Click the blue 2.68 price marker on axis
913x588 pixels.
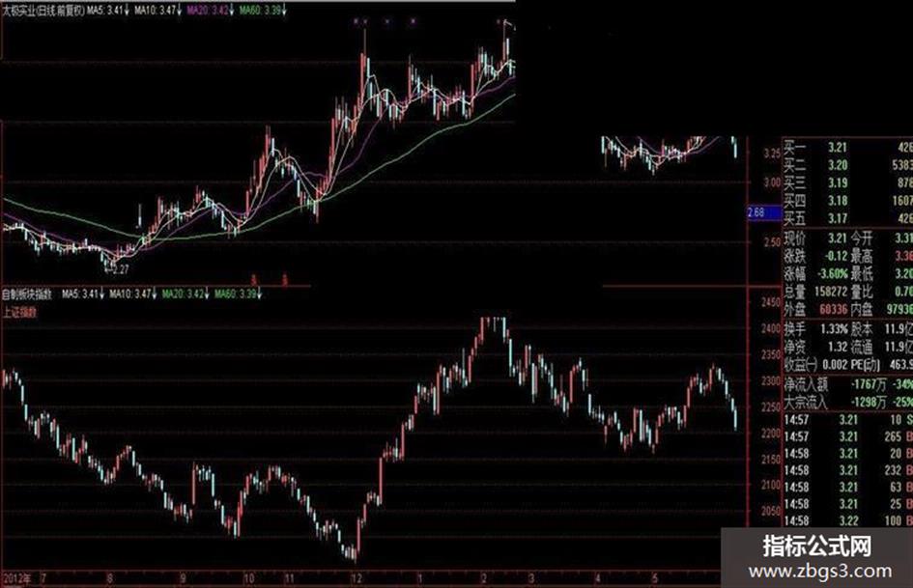(x=764, y=212)
